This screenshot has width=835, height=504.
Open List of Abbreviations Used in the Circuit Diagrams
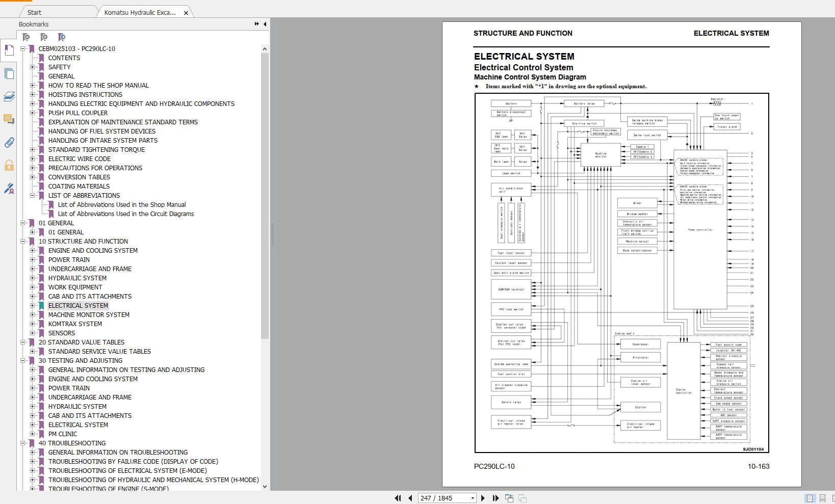[126, 214]
